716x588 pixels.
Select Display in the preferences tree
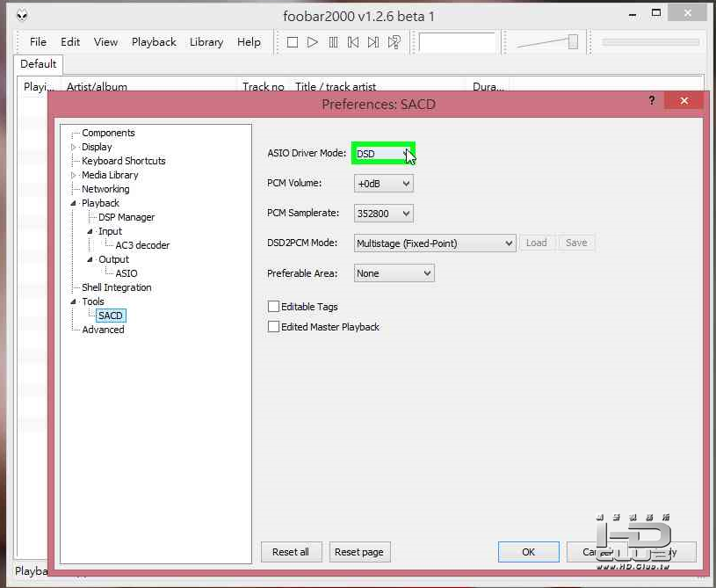97,147
